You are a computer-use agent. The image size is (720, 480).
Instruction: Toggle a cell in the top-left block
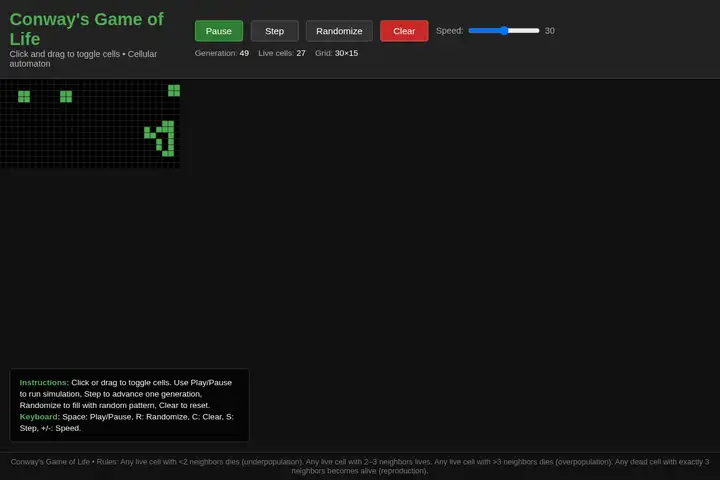pos(24,96)
